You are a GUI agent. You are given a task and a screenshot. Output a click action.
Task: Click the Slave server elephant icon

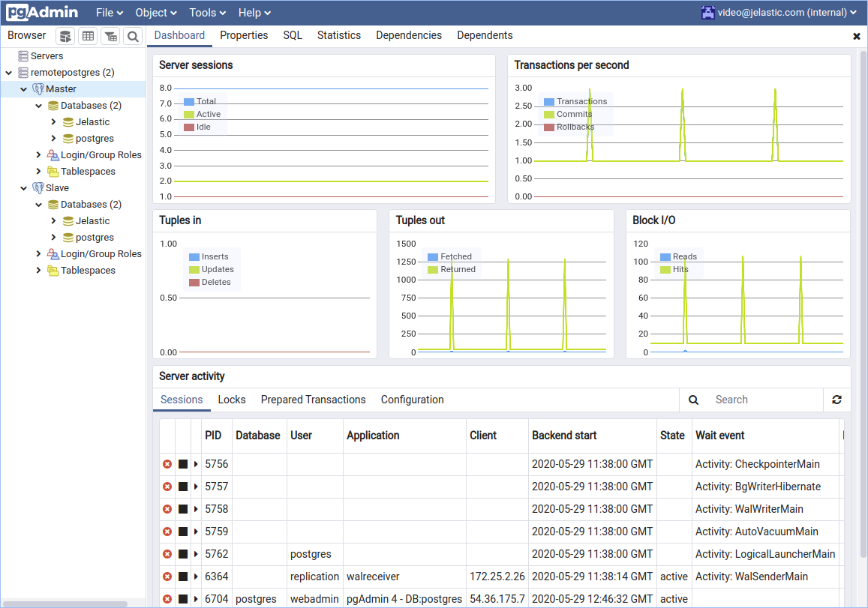pos(38,187)
